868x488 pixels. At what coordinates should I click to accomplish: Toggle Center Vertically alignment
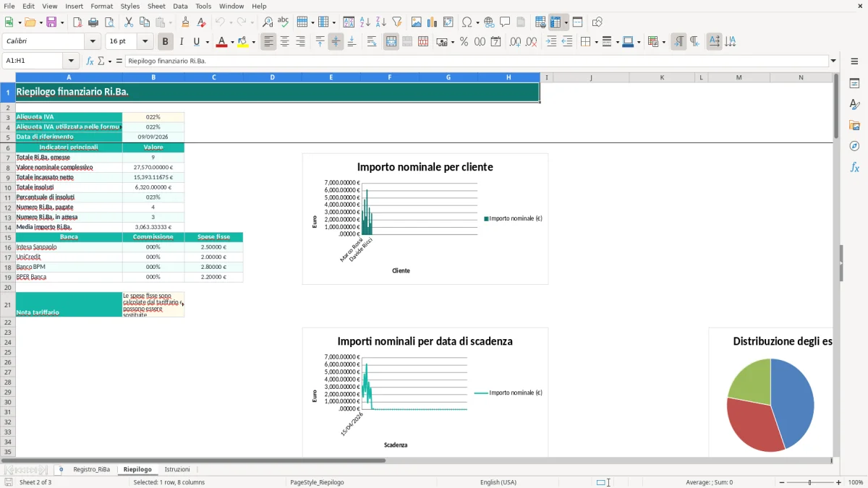click(x=336, y=42)
